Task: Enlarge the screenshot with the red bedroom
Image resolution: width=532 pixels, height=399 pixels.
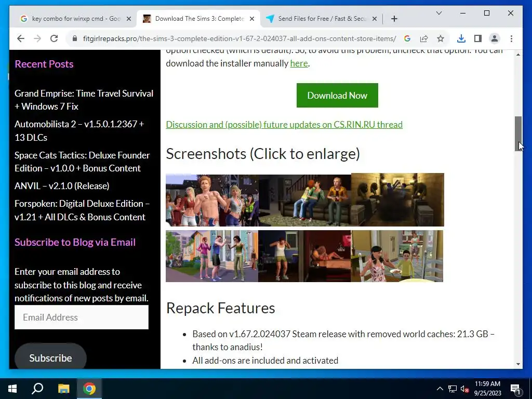Action: coord(304,256)
